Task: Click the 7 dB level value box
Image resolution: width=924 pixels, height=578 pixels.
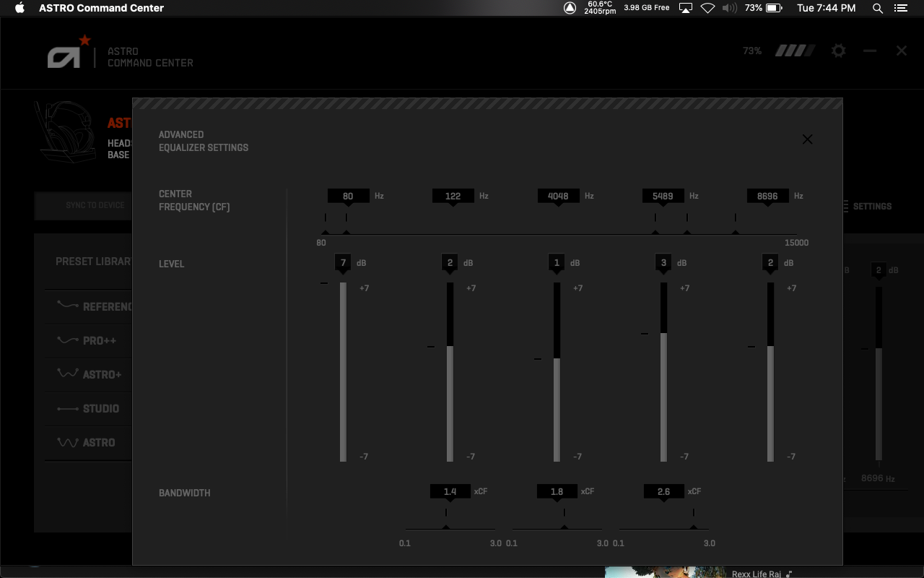Action: point(343,263)
